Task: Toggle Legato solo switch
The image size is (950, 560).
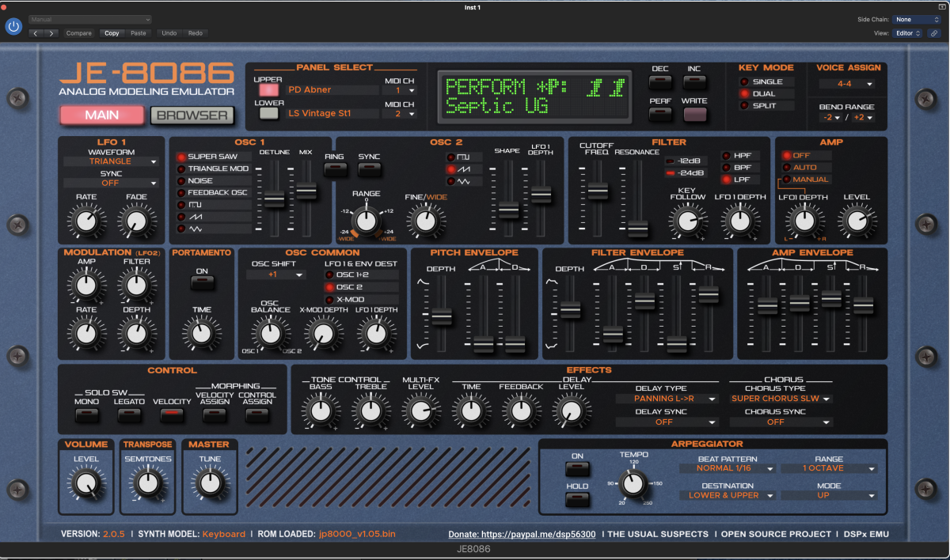Action: [x=129, y=414]
